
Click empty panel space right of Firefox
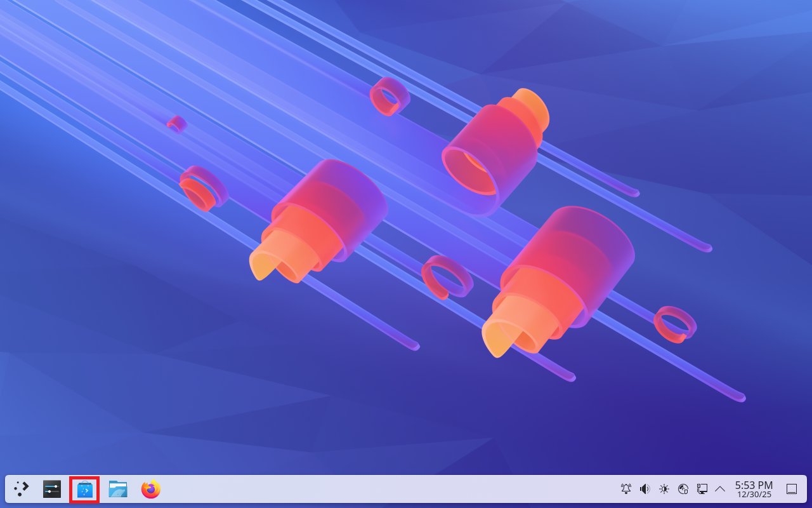pos(381,489)
